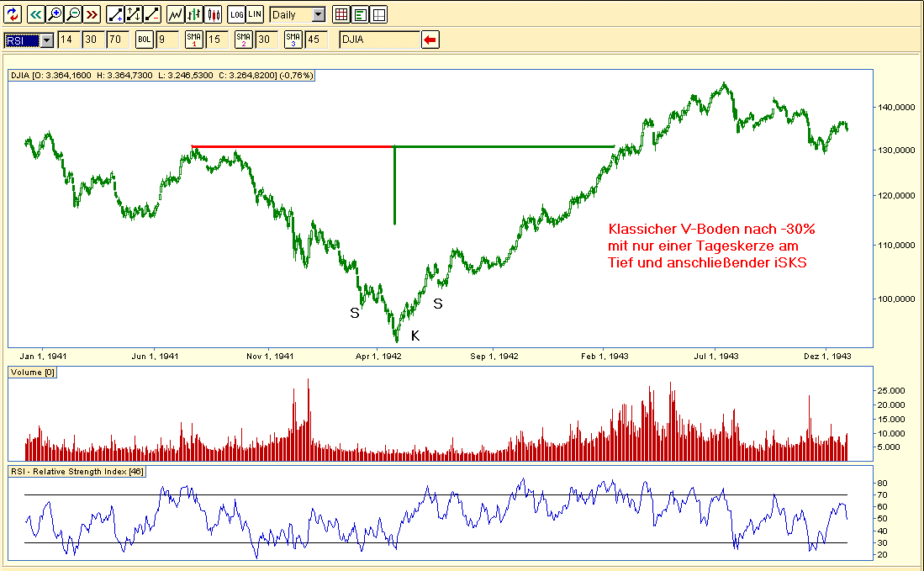Zoom in with the magnifier plus icon
Viewport: 924px width, 571px height.
click(x=54, y=14)
